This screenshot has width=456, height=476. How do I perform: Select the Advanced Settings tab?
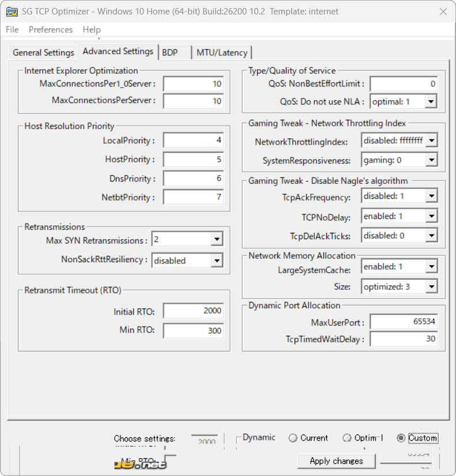(x=118, y=51)
